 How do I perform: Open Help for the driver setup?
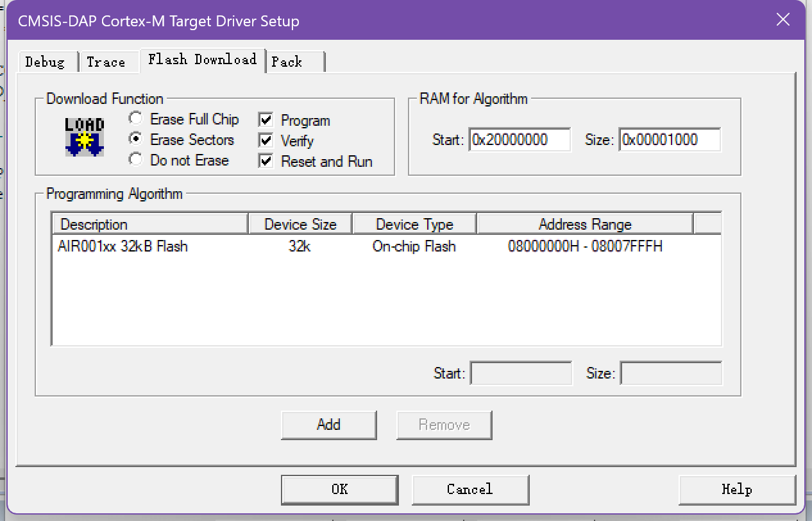736,490
